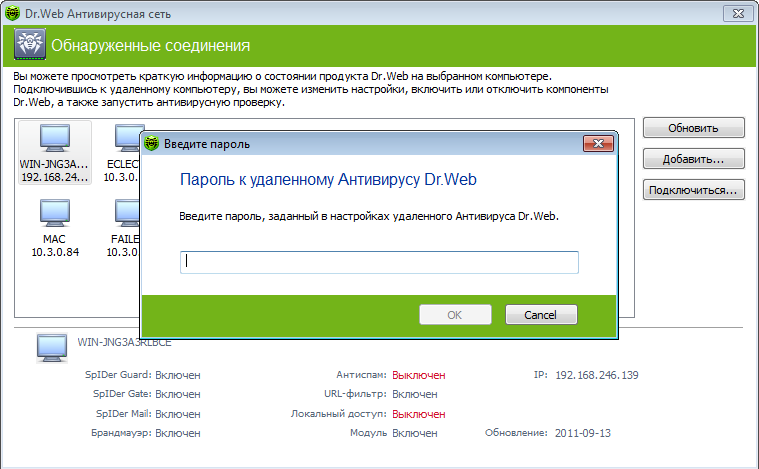Click the Локальный доступ Выключен status
759x469 pixels.
click(x=418, y=413)
